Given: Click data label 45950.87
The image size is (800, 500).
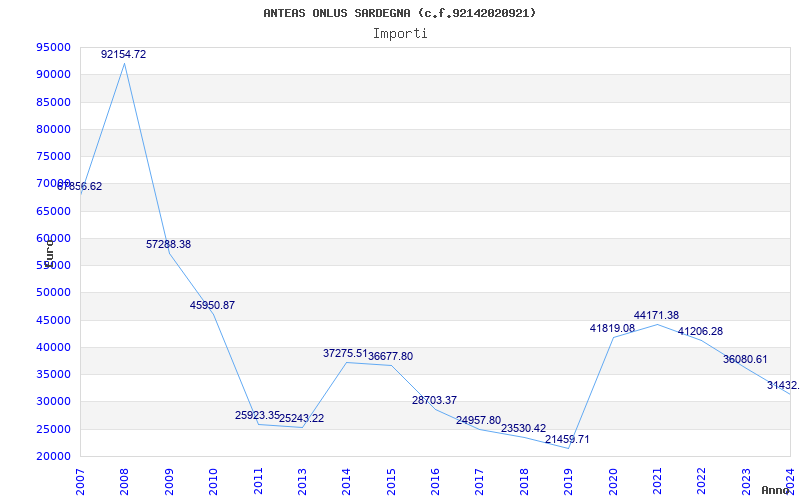Looking at the screenshot, I should (x=212, y=305).
